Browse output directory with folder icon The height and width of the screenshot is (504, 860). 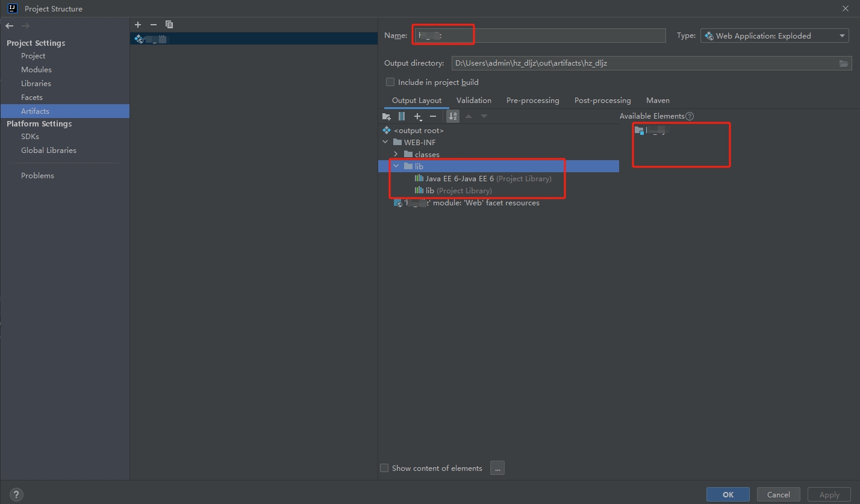[x=844, y=63]
